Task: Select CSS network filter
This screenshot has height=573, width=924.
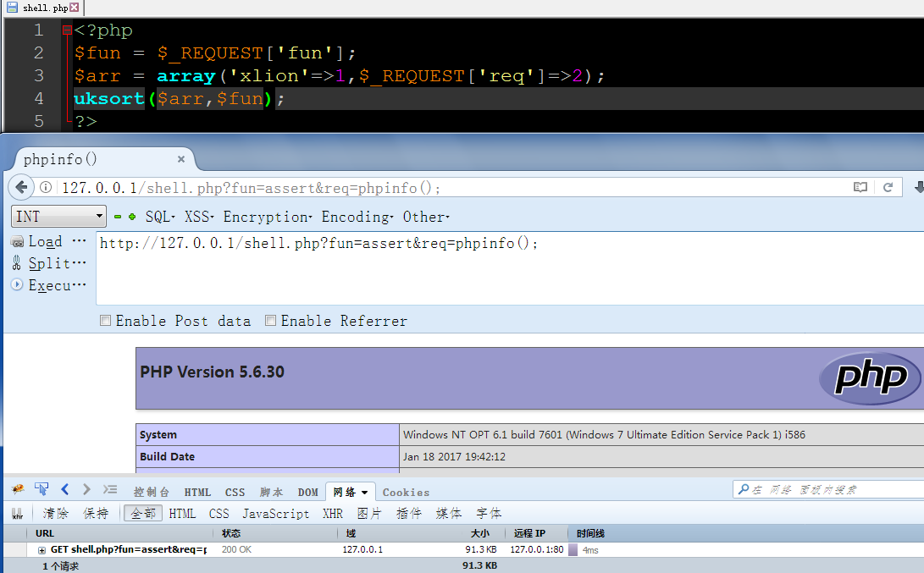Action: pos(219,514)
